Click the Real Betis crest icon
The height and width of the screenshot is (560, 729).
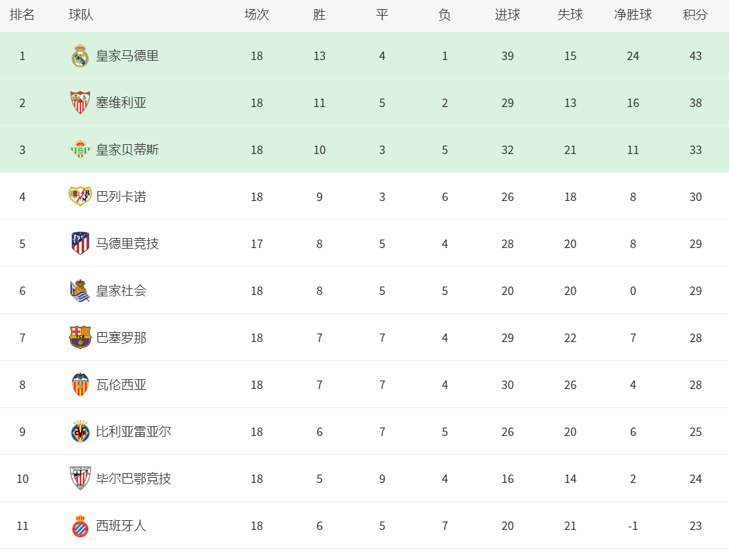[80, 149]
